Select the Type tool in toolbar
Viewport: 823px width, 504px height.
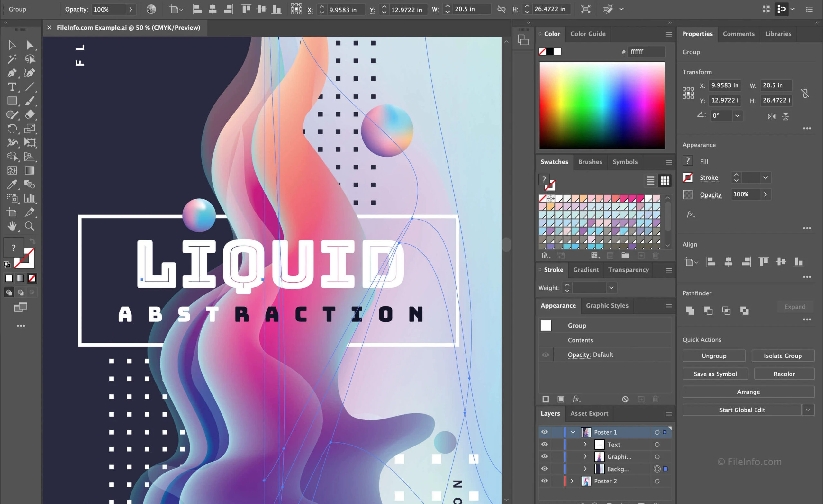coord(11,86)
